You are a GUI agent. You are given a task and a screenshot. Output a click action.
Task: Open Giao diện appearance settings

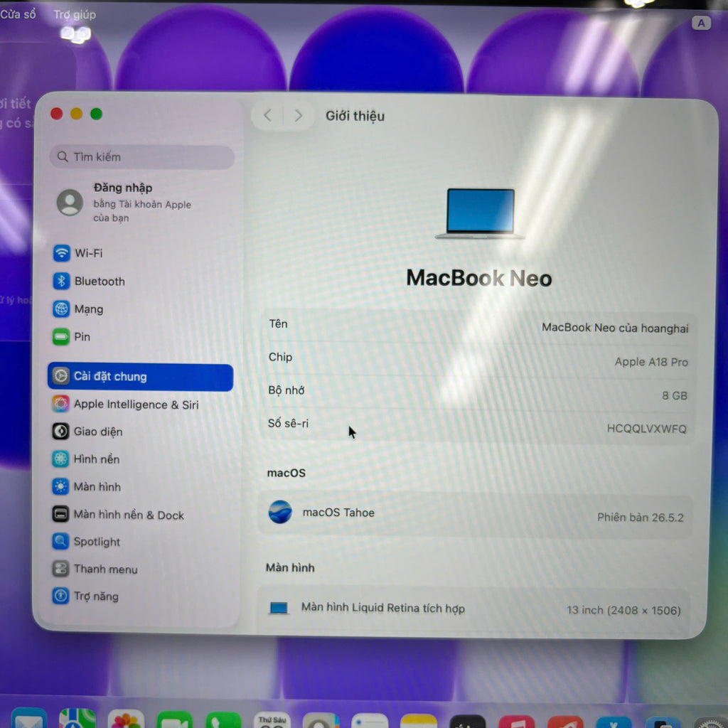87,432
